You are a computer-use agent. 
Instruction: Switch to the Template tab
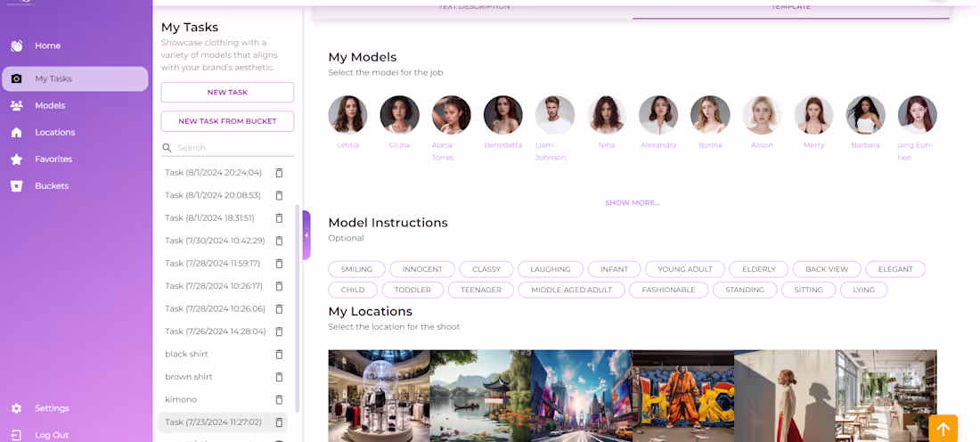[790, 7]
